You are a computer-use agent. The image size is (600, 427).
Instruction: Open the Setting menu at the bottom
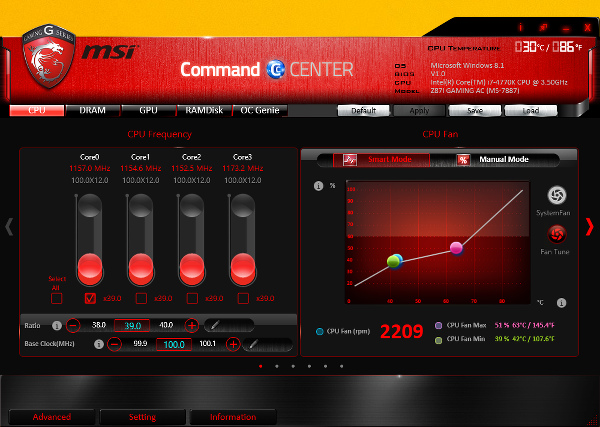click(x=142, y=417)
